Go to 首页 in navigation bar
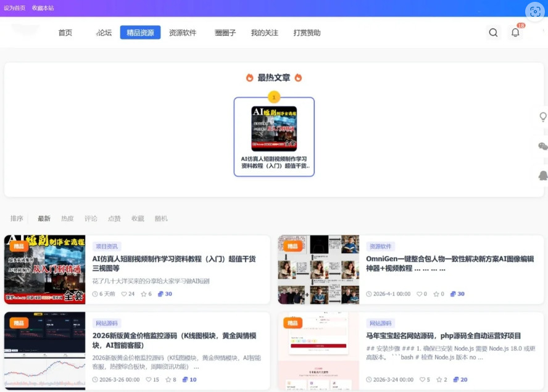The image size is (548, 392). [x=65, y=33]
